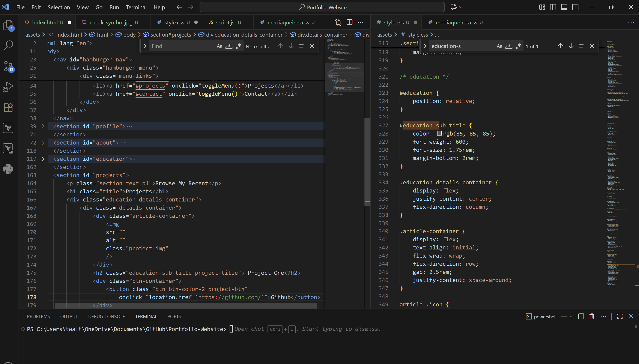Open the Search view in activity bar
The image size is (639, 364).
[8, 45]
